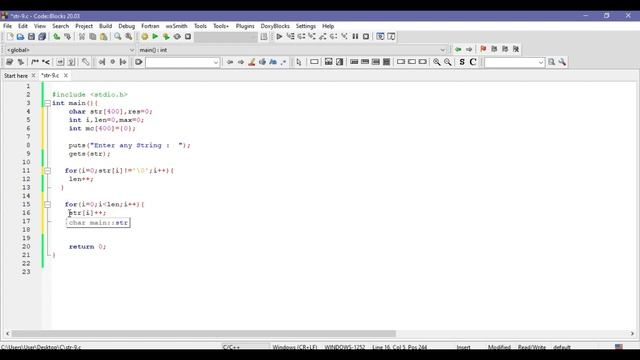
Task: Pick the selection pointer tool
Action: point(299,62)
